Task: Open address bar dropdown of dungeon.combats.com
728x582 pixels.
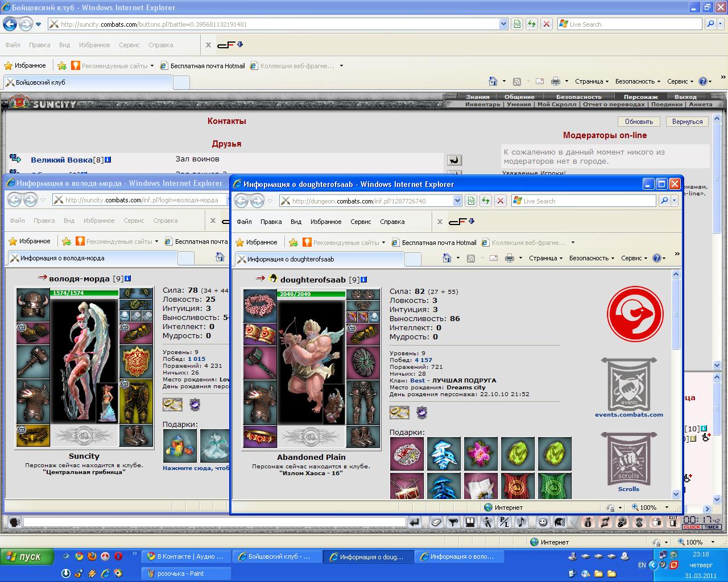Action: click(457, 201)
